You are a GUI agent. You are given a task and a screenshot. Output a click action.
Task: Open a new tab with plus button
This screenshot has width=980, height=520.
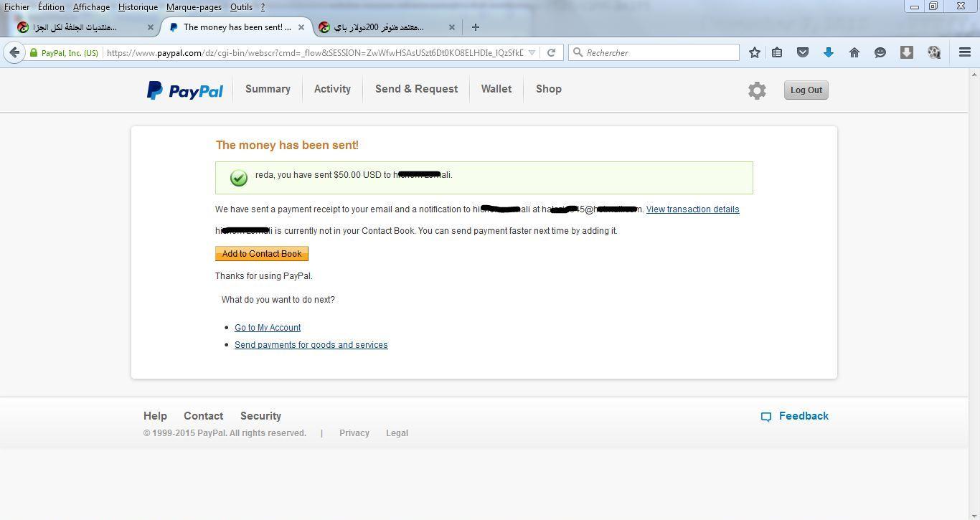click(475, 27)
